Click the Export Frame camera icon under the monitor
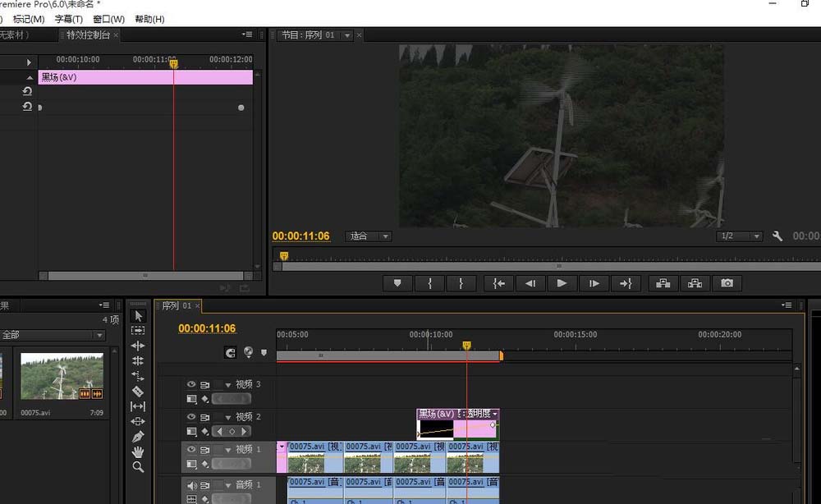 726,283
